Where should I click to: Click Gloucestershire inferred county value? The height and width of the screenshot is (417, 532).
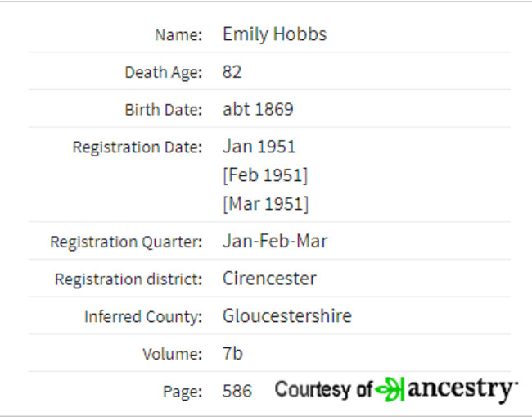pos(287,315)
